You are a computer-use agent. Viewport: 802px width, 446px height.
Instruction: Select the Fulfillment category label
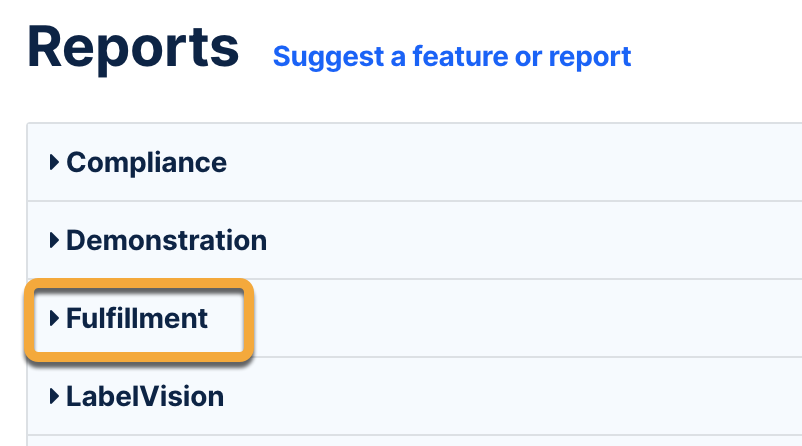tap(137, 319)
